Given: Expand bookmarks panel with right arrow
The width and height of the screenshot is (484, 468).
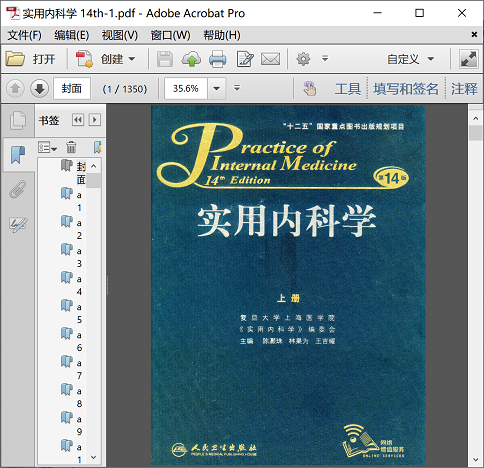Looking at the screenshot, I should click(x=95, y=120).
